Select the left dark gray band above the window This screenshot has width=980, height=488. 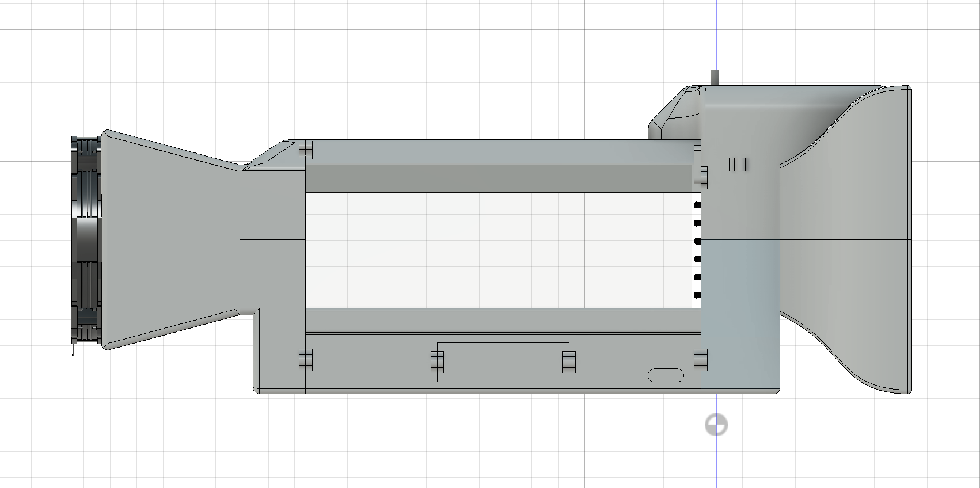[x=403, y=178]
